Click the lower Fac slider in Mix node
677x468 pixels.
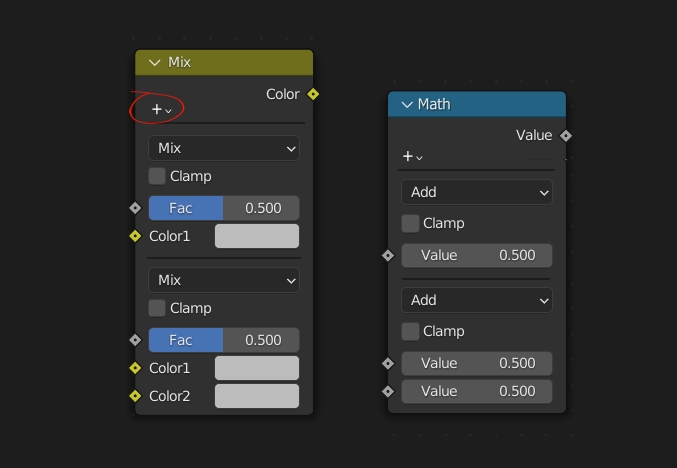224,340
